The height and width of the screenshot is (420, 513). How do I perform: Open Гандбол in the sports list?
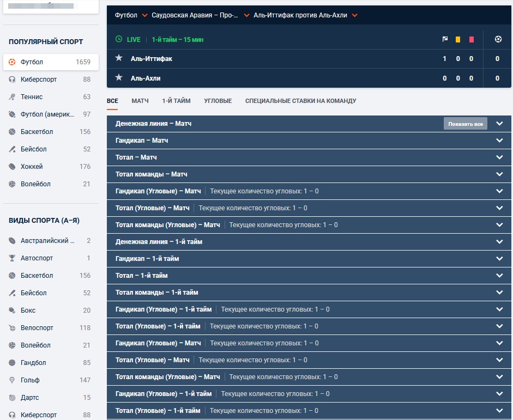click(x=33, y=363)
